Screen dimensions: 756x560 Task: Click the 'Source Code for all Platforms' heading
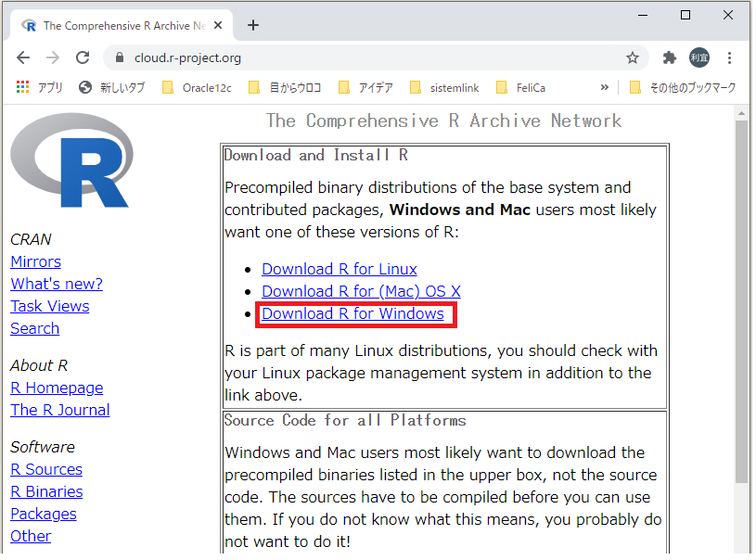tap(345, 421)
